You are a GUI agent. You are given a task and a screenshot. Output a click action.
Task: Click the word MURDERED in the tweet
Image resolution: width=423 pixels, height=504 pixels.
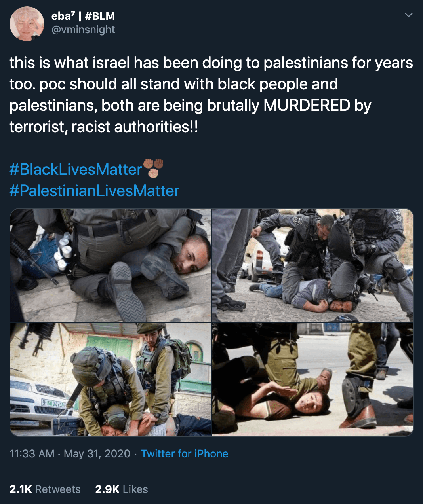(x=307, y=106)
